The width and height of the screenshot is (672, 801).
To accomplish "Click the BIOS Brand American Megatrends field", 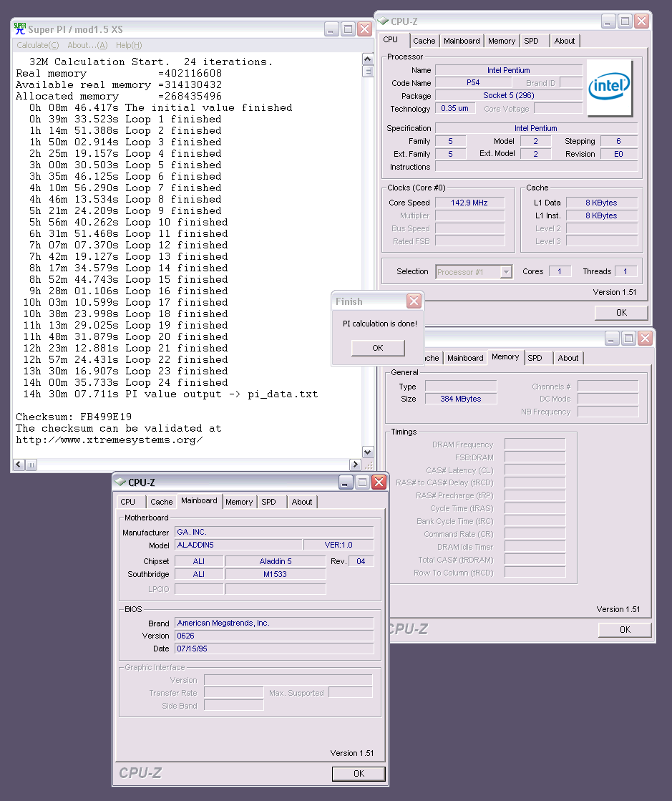I will click(x=274, y=623).
